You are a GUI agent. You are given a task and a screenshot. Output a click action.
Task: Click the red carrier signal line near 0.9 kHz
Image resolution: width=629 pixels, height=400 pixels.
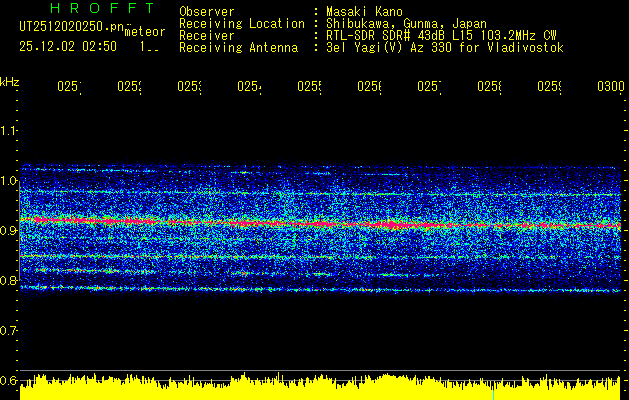pyautogui.click(x=320, y=223)
